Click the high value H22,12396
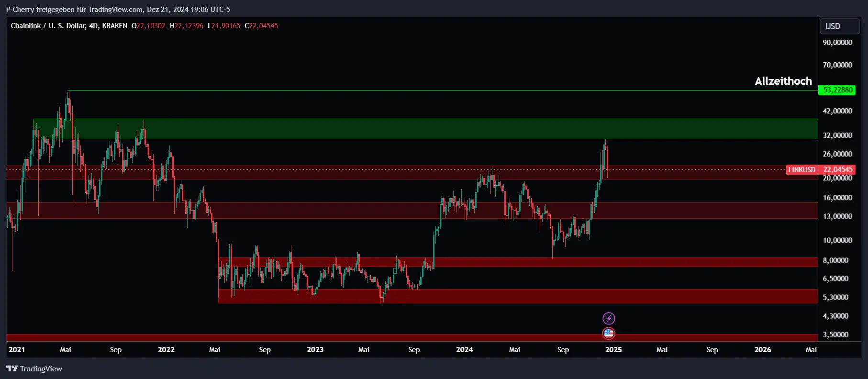The image size is (868, 379). click(186, 26)
